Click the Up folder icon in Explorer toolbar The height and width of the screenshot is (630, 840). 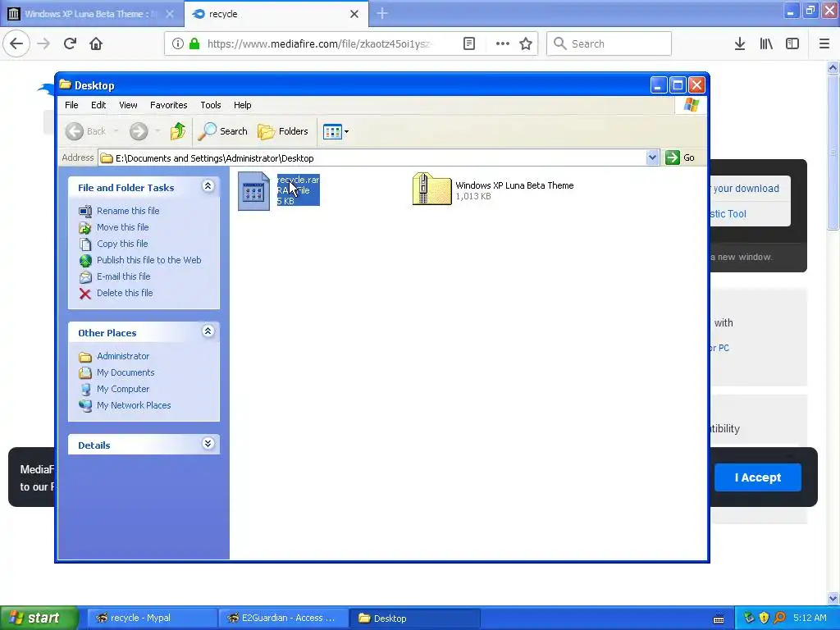point(178,131)
